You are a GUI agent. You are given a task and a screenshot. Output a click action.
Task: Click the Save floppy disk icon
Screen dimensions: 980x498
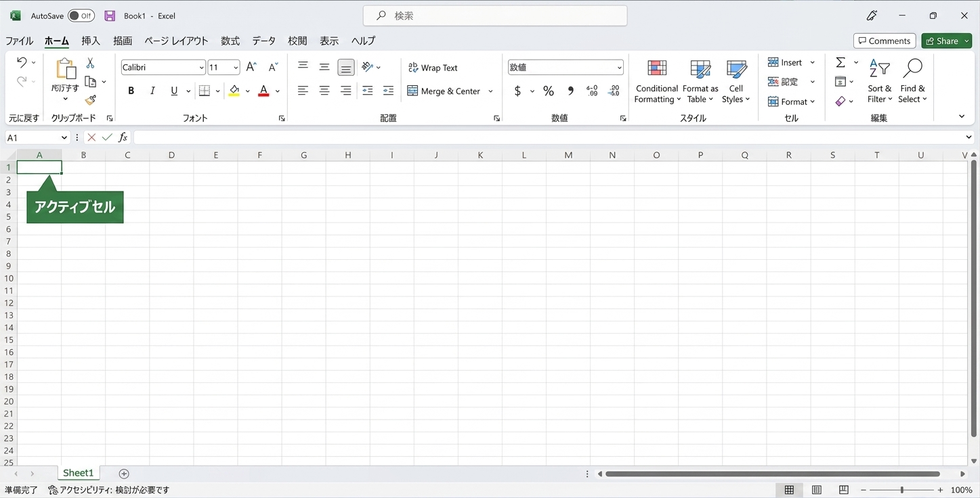point(110,16)
